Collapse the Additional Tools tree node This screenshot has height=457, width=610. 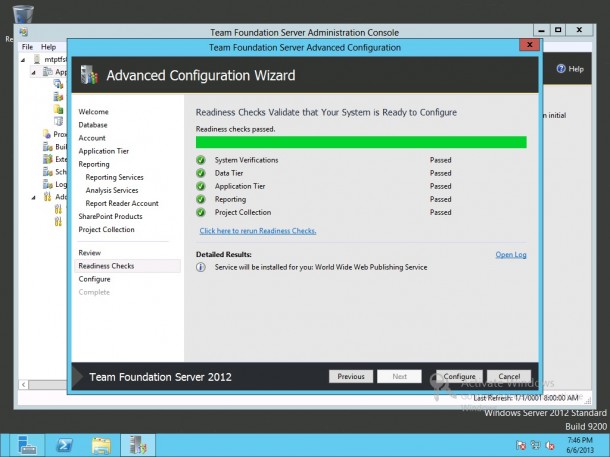pos(33,197)
